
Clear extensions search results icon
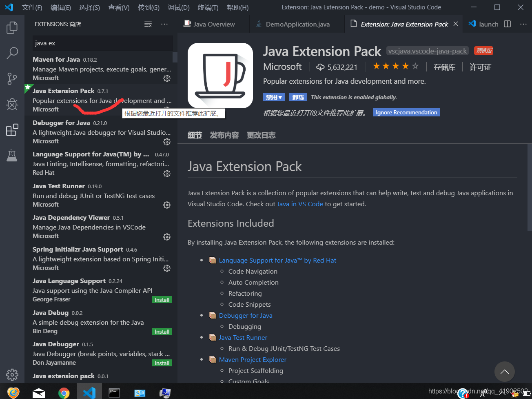click(148, 25)
